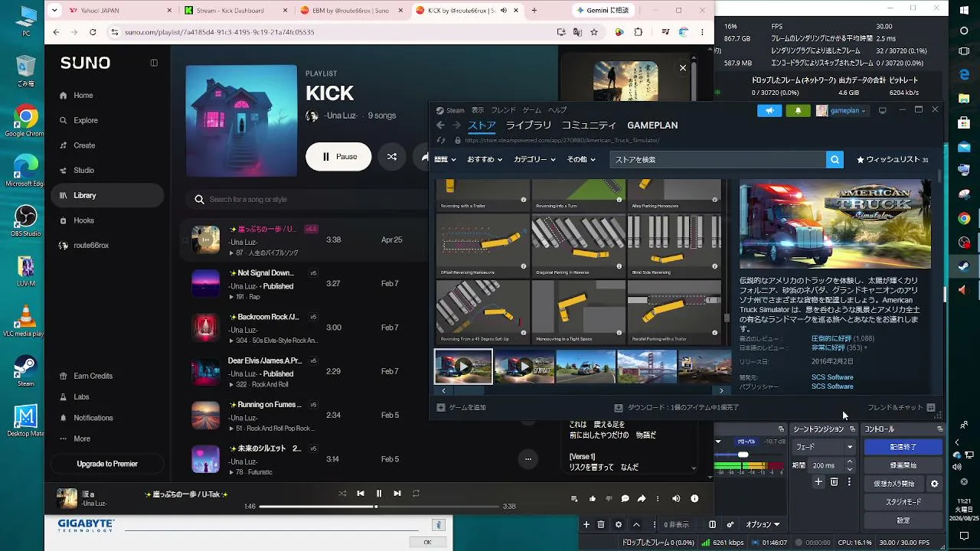Skip to next track in Suno player
980x551 pixels.
pos(397,494)
